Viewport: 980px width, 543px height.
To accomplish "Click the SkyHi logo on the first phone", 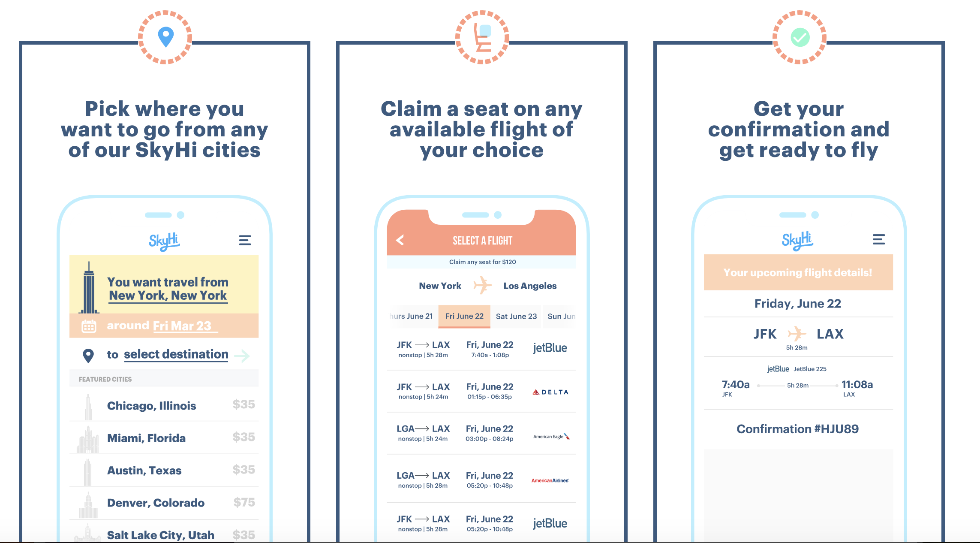I will click(x=164, y=241).
